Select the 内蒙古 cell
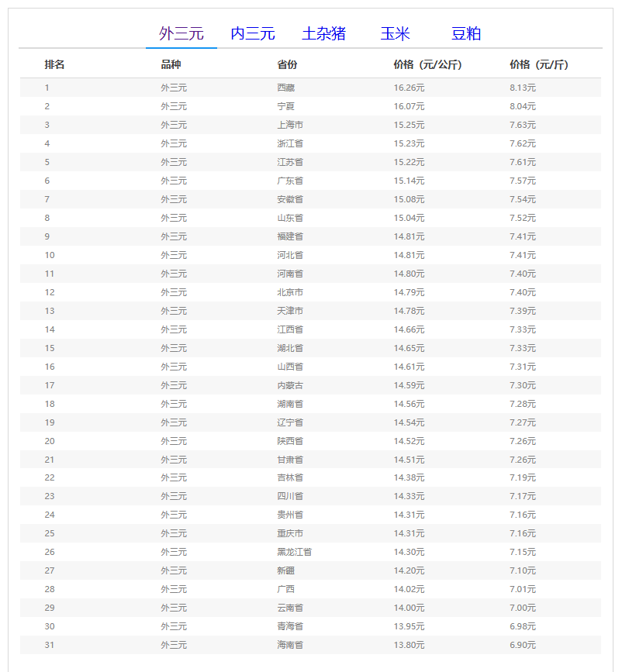Viewport: 629px width, 672px height. 290,386
